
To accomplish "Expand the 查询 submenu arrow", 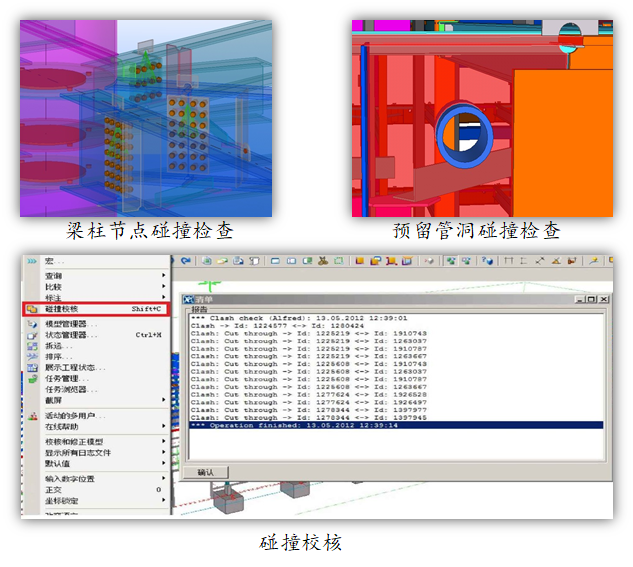I will pyautogui.click(x=163, y=275).
